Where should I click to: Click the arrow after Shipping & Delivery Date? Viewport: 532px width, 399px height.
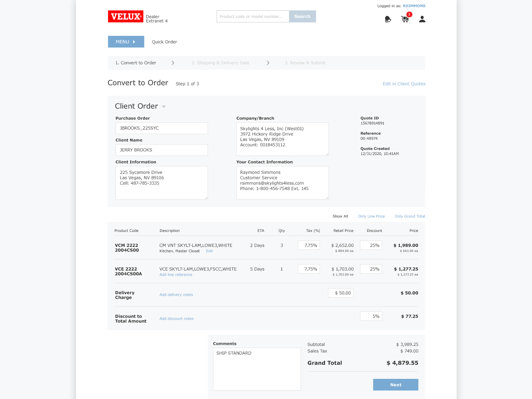268,63
